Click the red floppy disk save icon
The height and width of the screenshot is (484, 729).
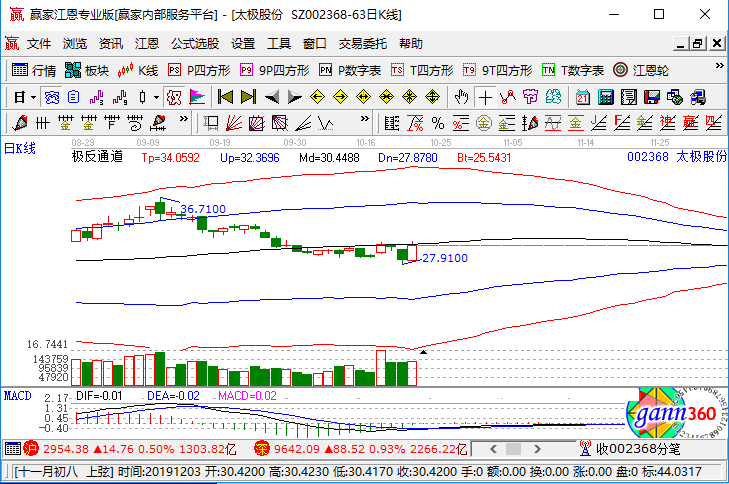pos(652,97)
